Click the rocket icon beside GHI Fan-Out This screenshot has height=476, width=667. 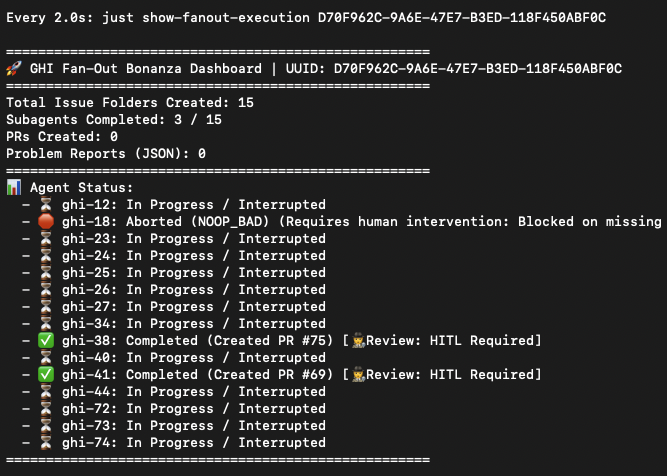coord(14,68)
